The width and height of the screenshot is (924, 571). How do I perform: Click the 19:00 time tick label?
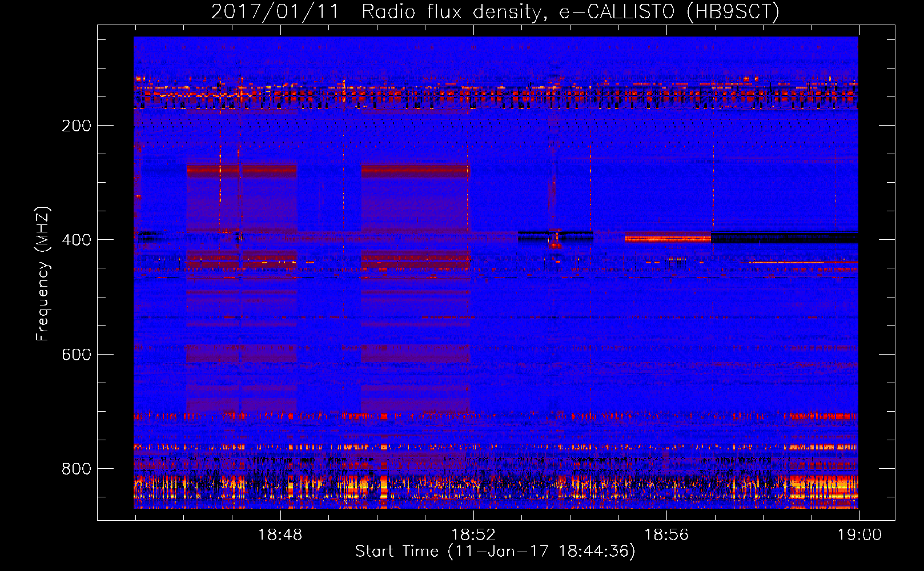[859, 535]
